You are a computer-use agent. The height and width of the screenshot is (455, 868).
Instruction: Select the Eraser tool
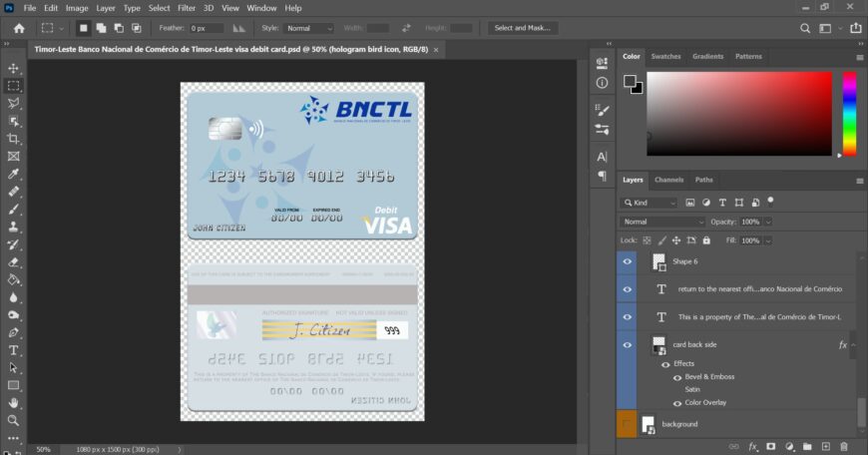point(13,262)
